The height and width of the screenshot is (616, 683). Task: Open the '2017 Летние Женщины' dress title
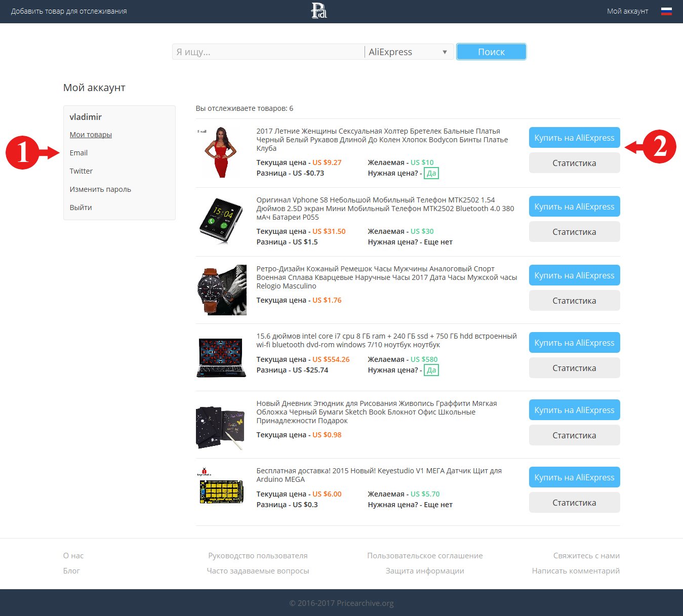[382, 140]
